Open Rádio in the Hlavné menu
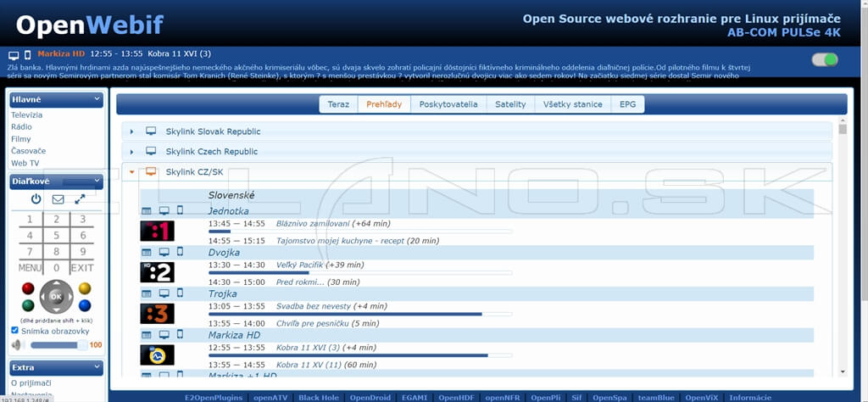Image resolution: width=868 pixels, height=402 pixels. point(21,127)
